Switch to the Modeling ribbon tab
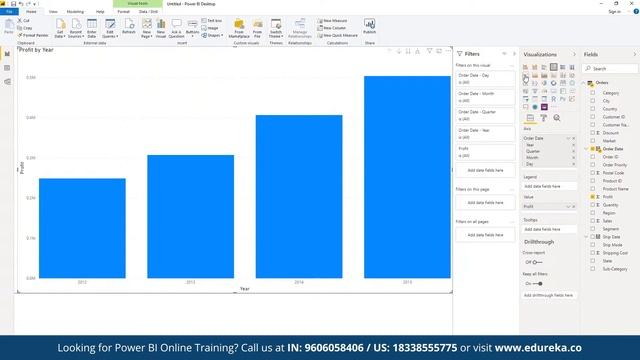640x360 pixels. [75, 12]
